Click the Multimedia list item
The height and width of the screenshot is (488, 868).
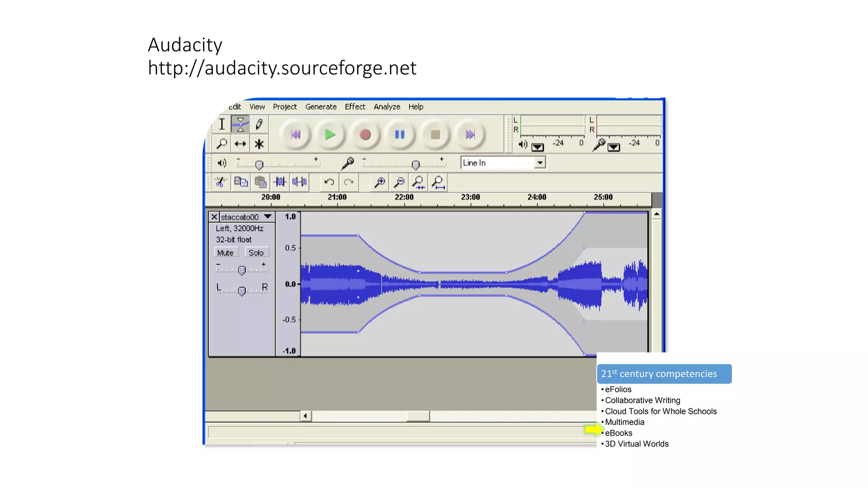(x=625, y=422)
